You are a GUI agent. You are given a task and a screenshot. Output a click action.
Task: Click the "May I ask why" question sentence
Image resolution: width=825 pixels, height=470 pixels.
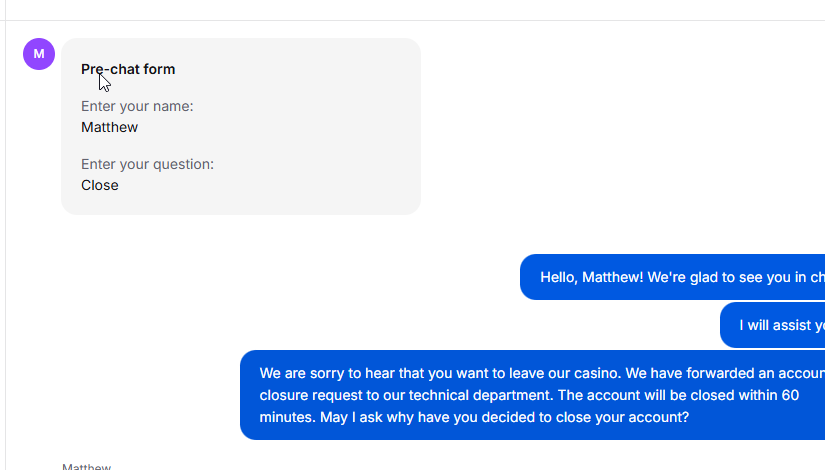pyautogui.click(x=505, y=417)
